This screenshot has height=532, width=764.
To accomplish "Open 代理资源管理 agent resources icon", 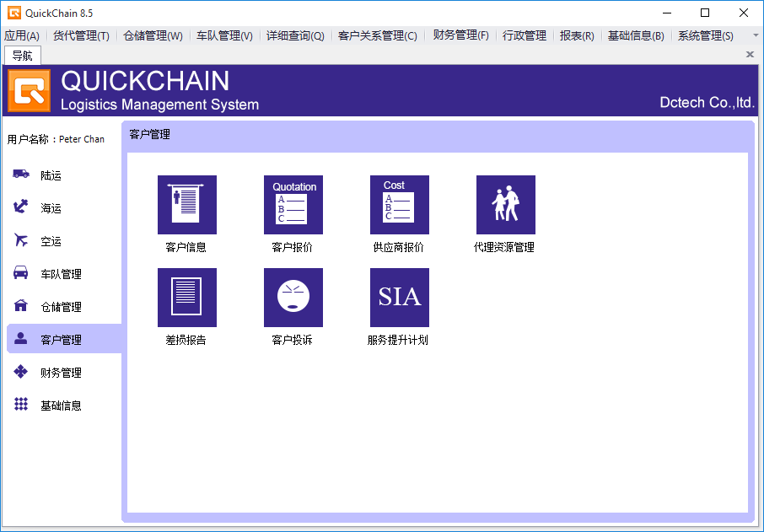I will [505, 205].
